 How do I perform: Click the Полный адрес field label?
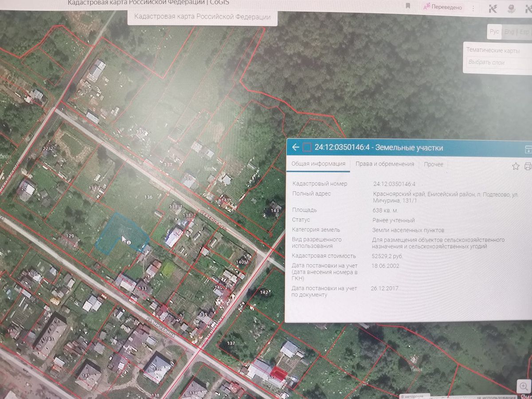pos(312,194)
